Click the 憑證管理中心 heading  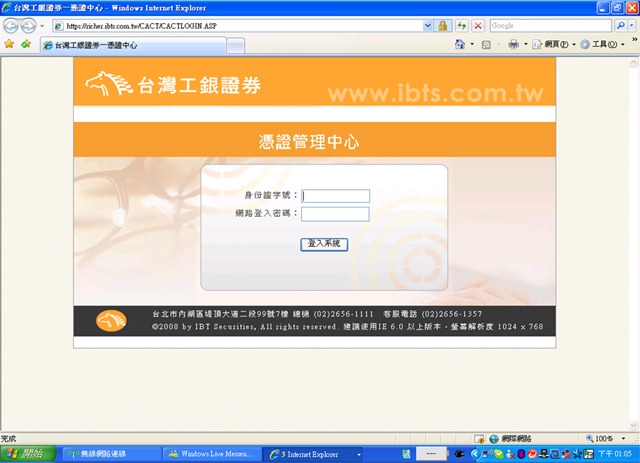(x=309, y=142)
